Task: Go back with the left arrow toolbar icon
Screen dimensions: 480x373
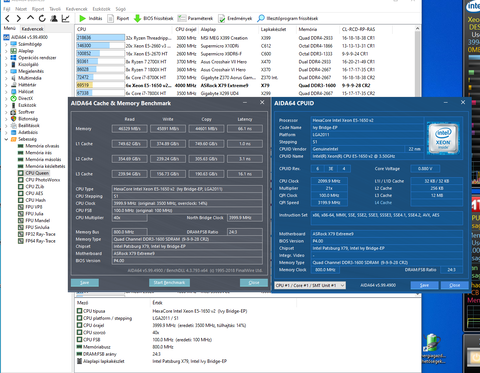Action: [x=8, y=19]
